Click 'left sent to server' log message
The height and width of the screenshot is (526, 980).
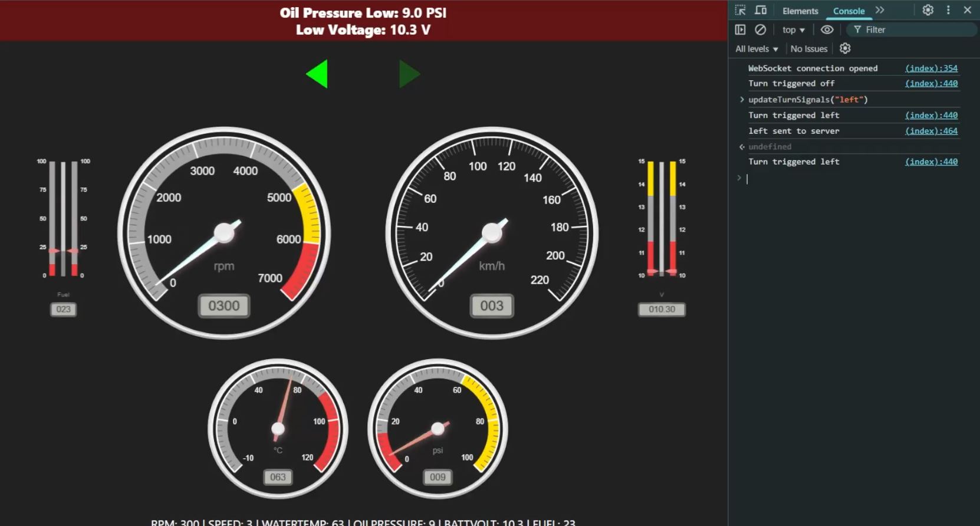coord(794,131)
